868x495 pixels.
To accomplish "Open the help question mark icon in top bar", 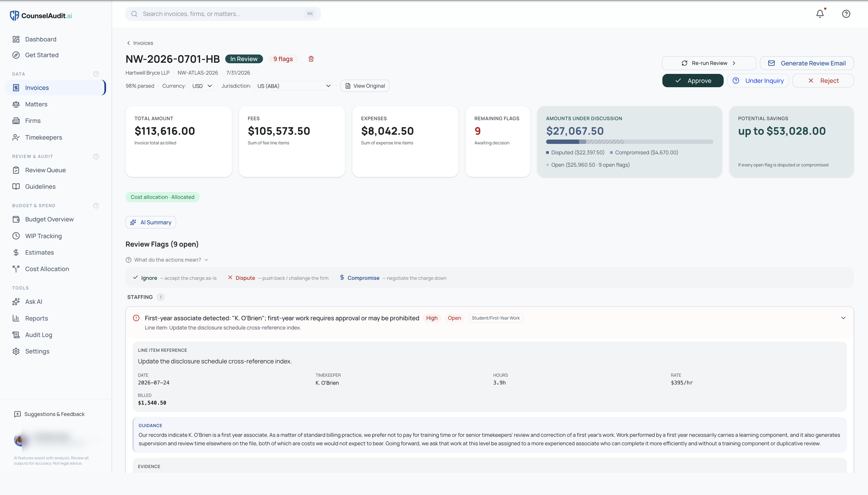I will [846, 14].
